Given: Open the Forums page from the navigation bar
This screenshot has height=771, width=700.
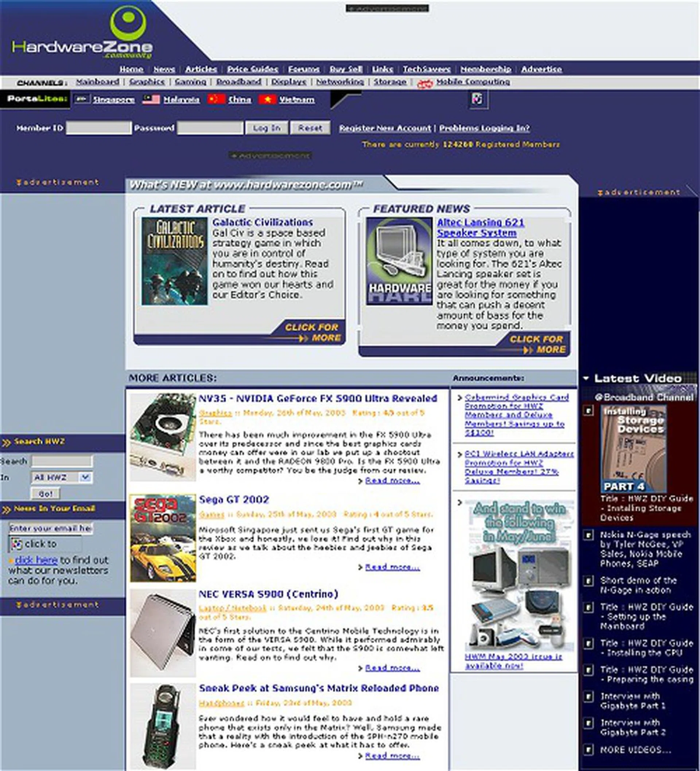Looking at the screenshot, I should tap(304, 69).
